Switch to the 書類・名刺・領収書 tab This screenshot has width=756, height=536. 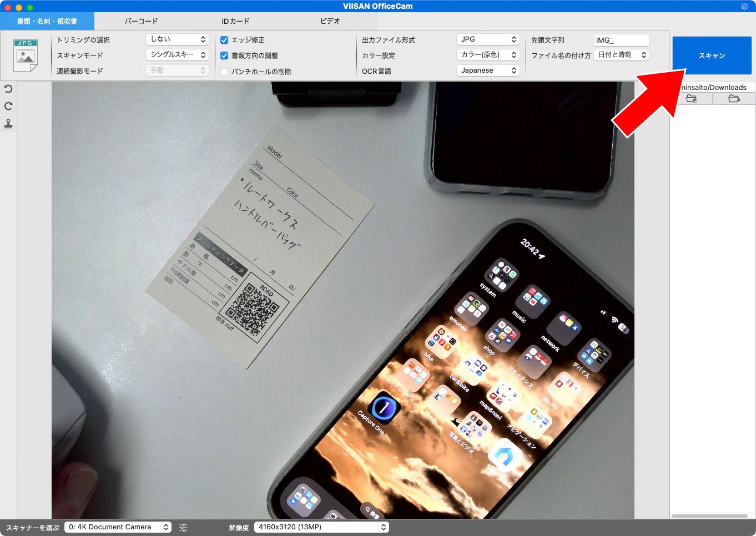click(47, 21)
